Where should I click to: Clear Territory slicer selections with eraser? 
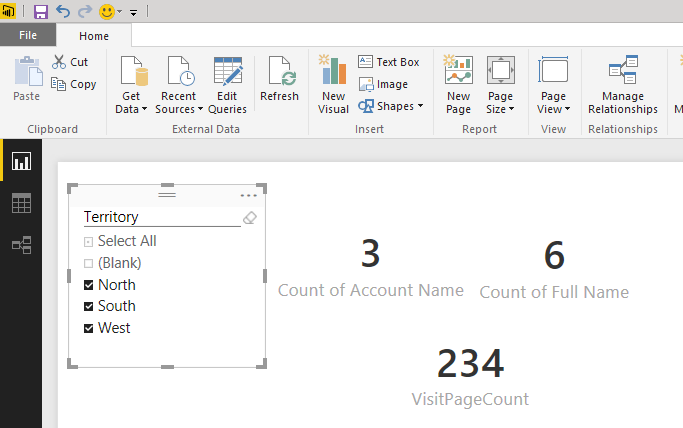click(250, 217)
